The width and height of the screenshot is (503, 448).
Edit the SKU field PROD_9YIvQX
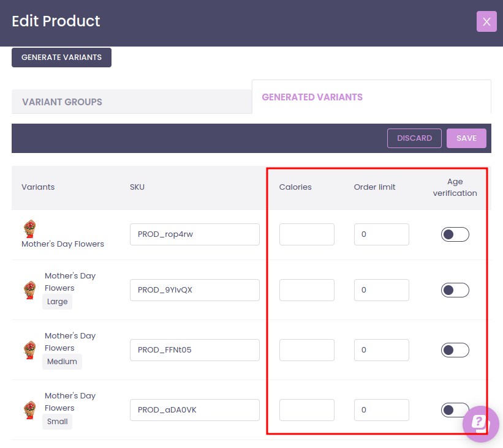pyautogui.click(x=194, y=290)
